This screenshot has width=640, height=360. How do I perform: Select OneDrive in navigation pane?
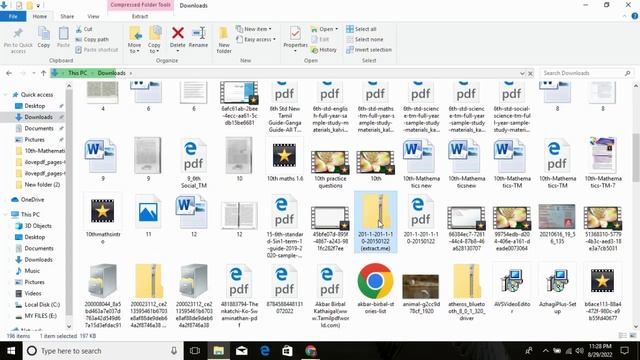click(x=32, y=200)
